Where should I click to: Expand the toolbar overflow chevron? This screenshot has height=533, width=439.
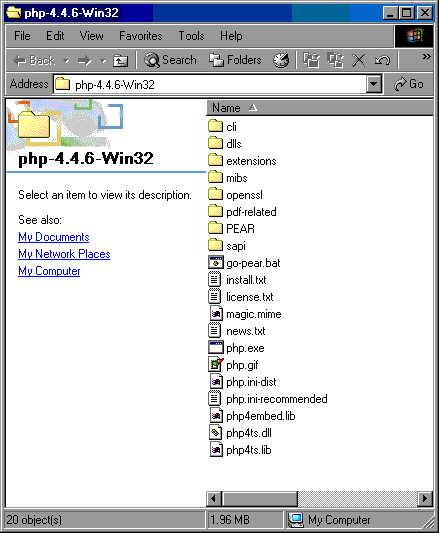click(x=426, y=56)
